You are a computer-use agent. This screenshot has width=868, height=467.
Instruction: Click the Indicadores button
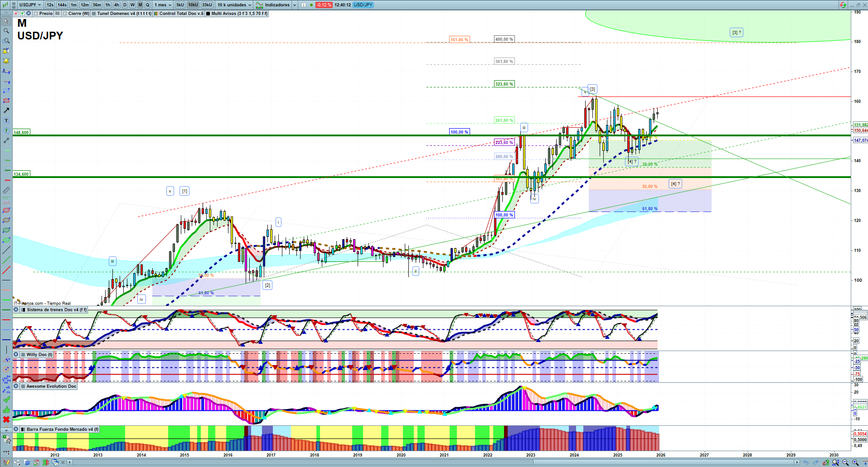coord(273,5)
